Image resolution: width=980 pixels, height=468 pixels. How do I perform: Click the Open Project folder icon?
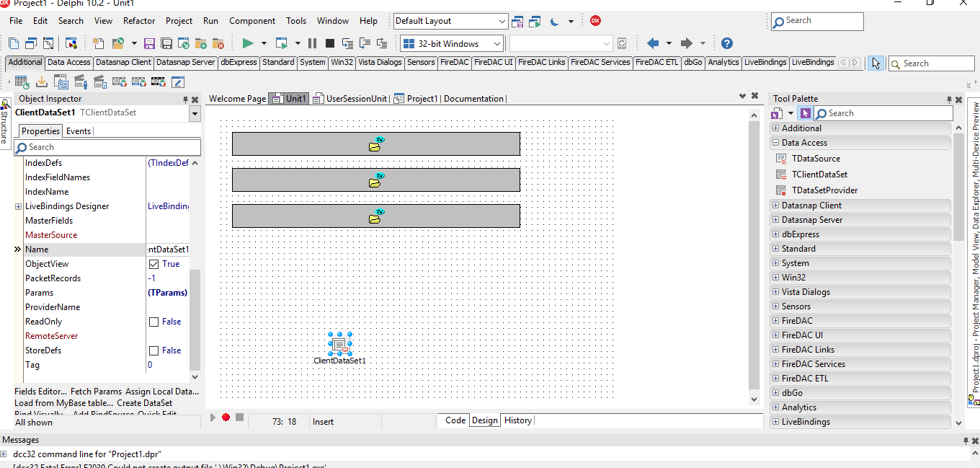[x=120, y=43]
